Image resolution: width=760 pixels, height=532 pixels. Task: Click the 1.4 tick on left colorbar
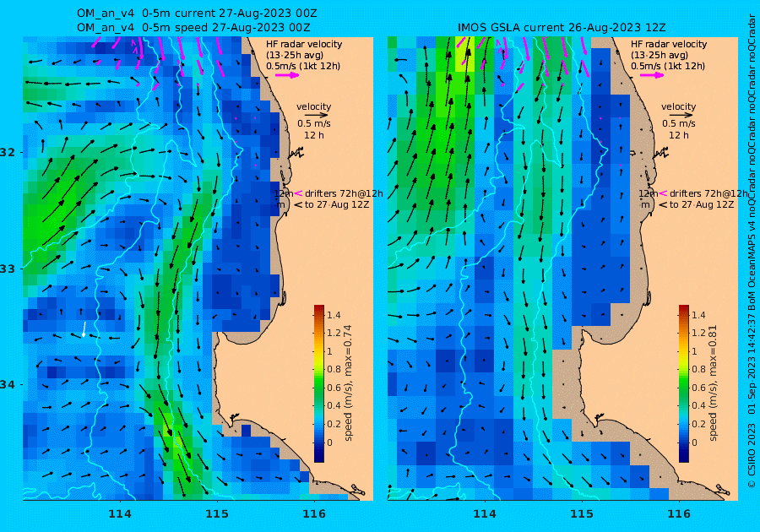pos(334,316)
